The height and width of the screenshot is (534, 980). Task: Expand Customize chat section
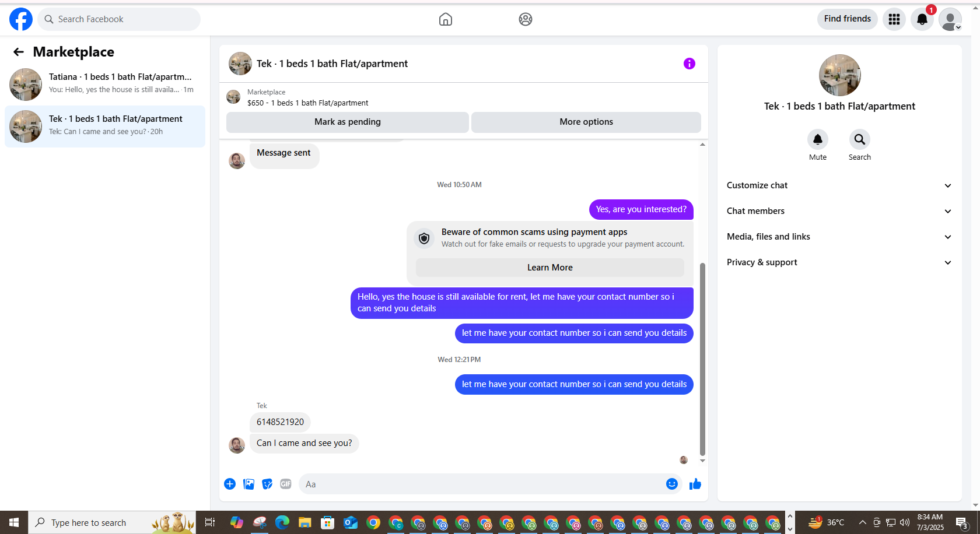point(839,185)
